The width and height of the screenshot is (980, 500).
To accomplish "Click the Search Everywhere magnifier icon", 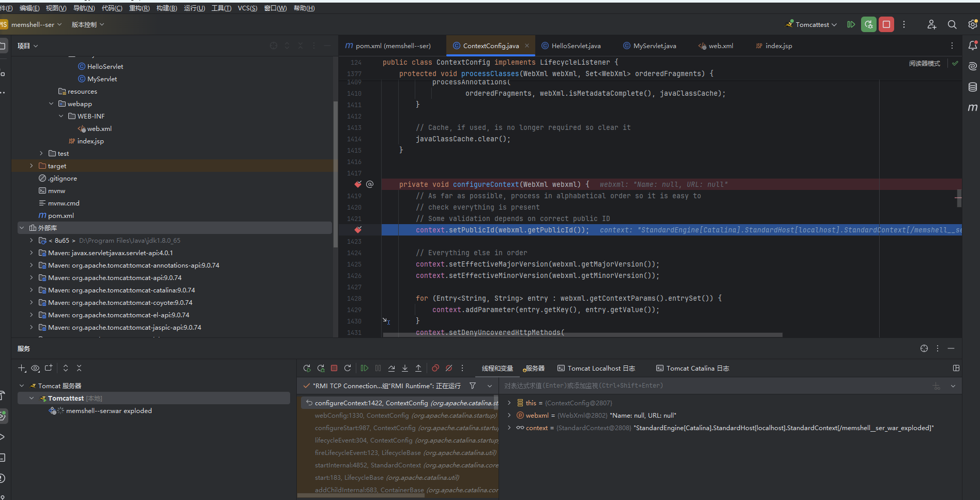I will pyautogui.click(x=952, y=24).
